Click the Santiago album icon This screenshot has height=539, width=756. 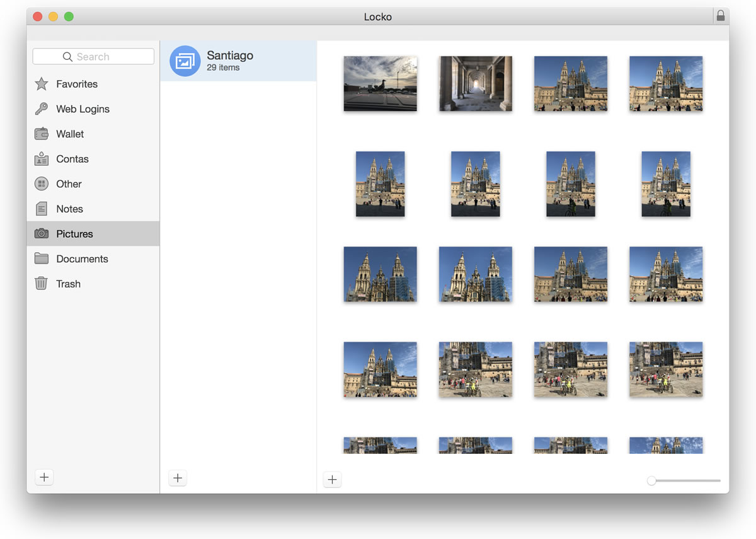(x=185, y=61)
